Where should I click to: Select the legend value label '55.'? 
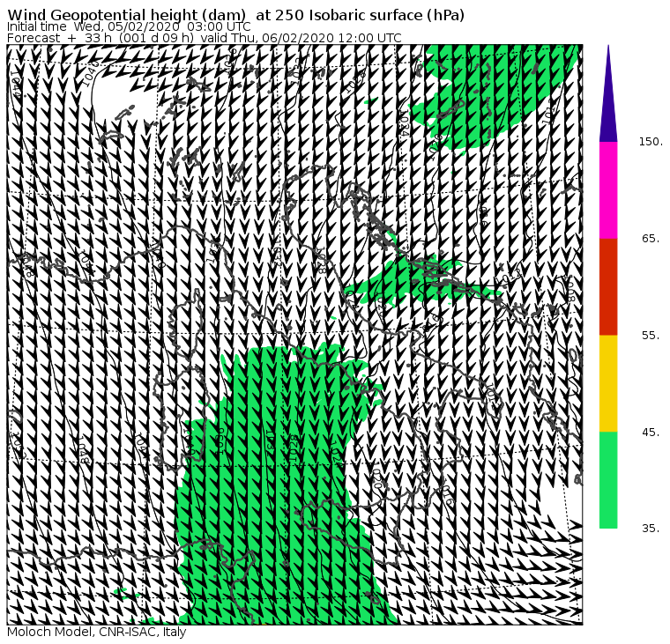(x=651, y=336)
